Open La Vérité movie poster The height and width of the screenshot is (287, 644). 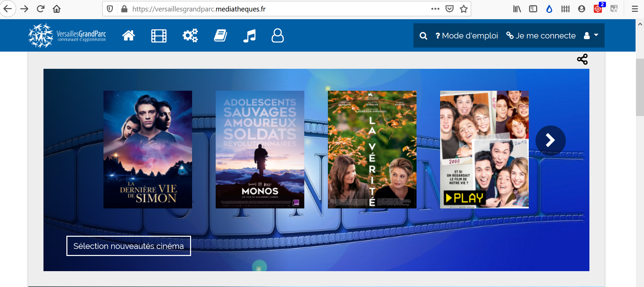(x=372, y=149)
